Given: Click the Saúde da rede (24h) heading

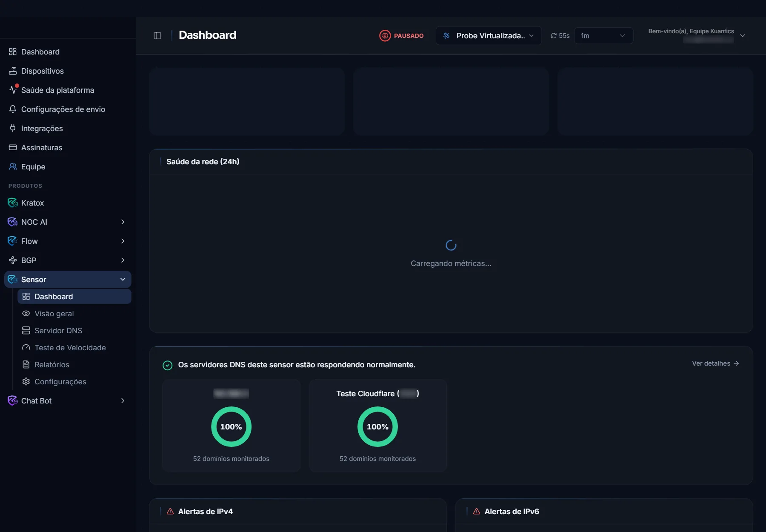Looking at the screenshot, I should tap(203, 162).
